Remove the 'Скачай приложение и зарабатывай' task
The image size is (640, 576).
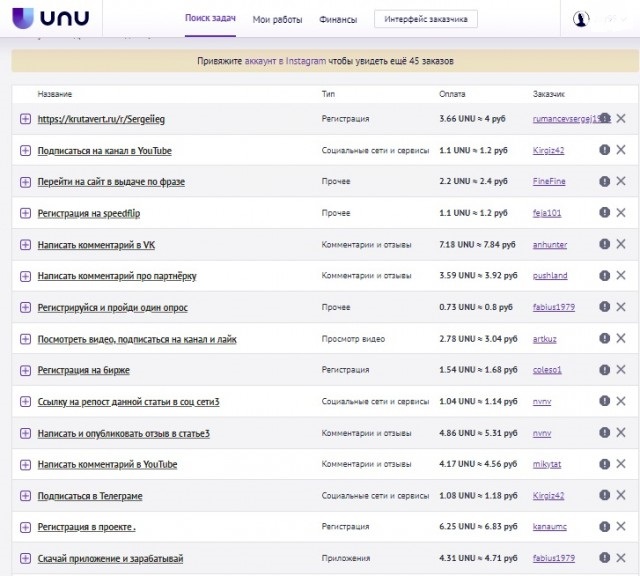click(621, 558)
